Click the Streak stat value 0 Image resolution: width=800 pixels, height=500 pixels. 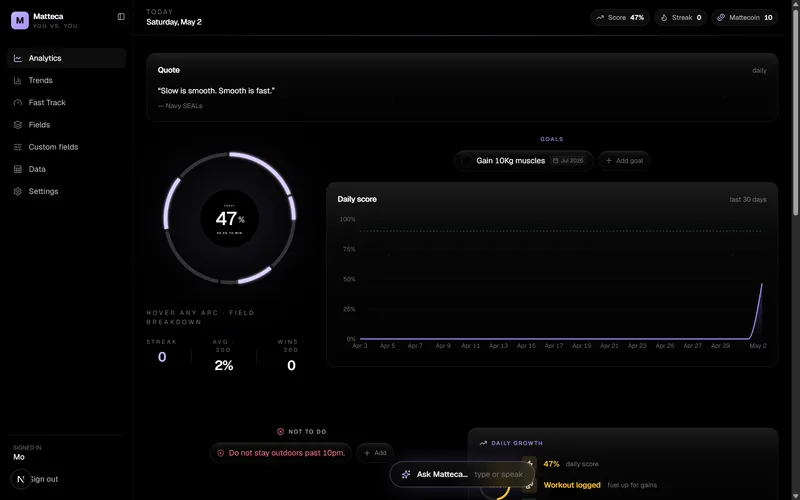(162, 357)
